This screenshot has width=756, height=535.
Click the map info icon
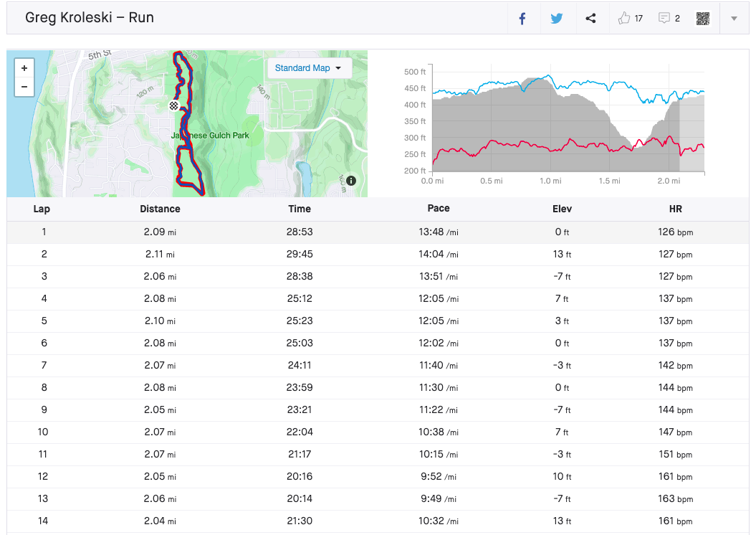[351, 181]
